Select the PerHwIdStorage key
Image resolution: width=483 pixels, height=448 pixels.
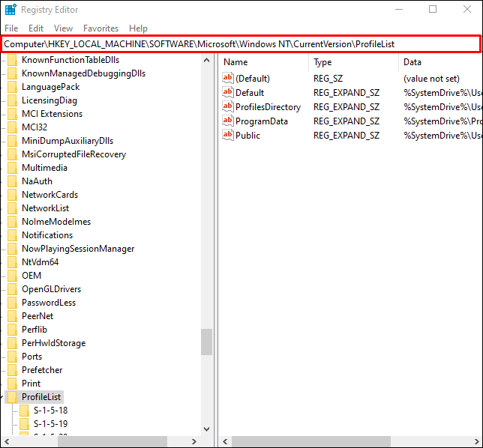pyautogui.click(x=53, y=343)
